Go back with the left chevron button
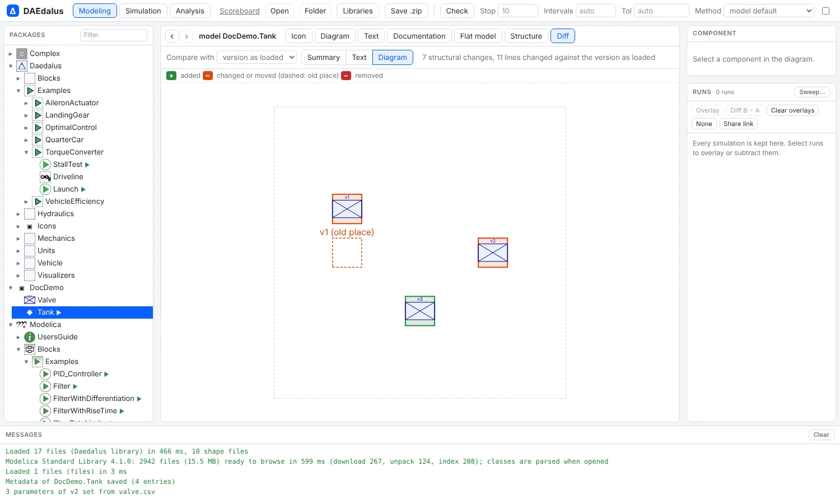 [172, 36]
